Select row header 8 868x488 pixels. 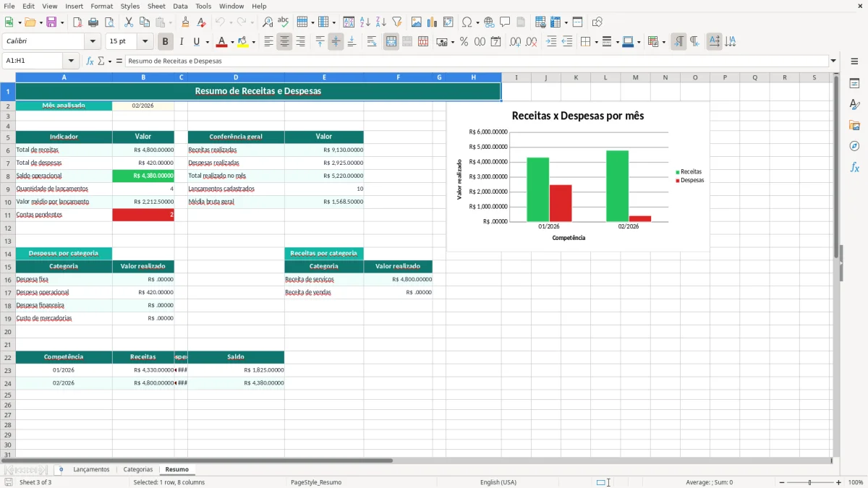[7, 176]
